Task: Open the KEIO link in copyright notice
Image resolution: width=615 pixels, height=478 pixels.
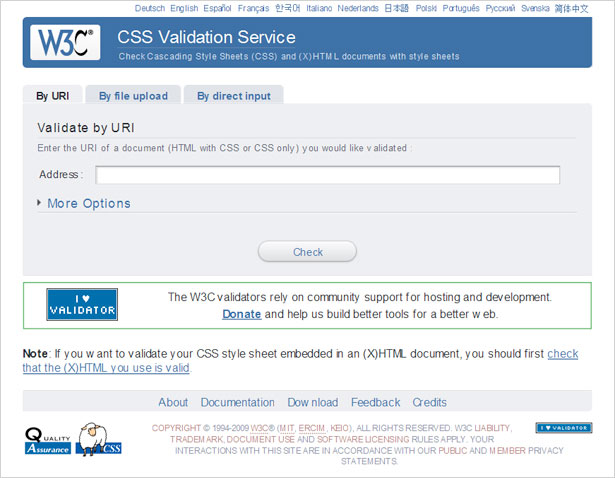Action: pos(340,428)
